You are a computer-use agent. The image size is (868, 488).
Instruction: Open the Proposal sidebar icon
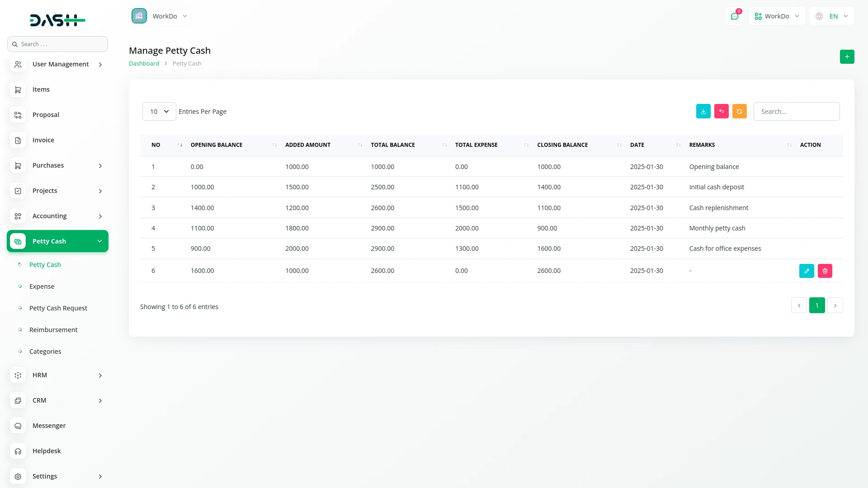18,115
